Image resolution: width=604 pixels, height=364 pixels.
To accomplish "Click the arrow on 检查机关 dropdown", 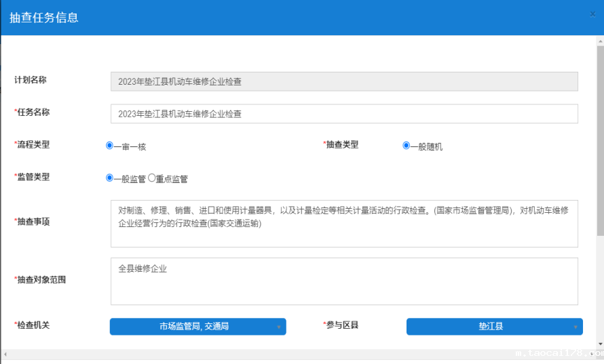I will [279, 327].
